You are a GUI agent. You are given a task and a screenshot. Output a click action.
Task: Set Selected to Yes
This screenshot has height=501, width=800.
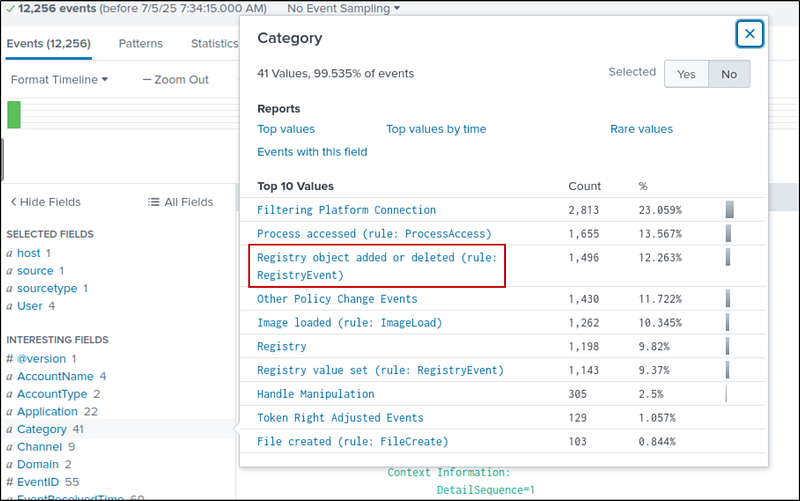[x=686, y=74]
